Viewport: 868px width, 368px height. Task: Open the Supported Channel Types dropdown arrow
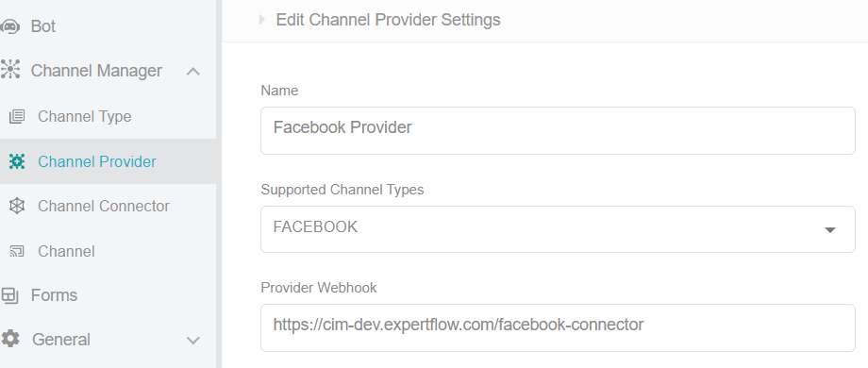point(830,229)
